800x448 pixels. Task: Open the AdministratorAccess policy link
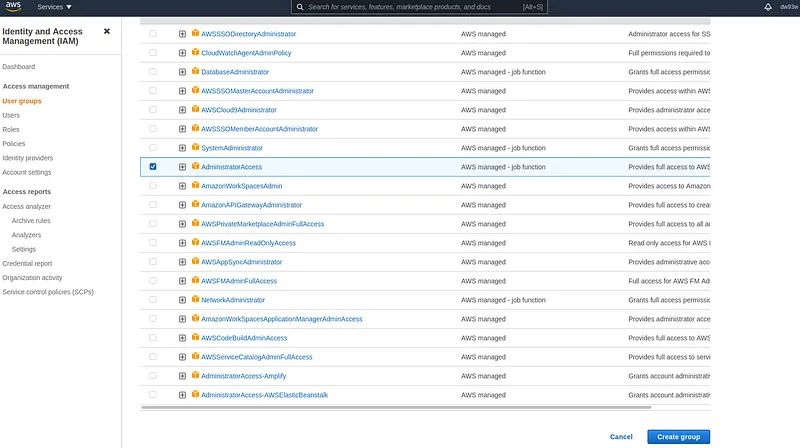coord(231,167)
